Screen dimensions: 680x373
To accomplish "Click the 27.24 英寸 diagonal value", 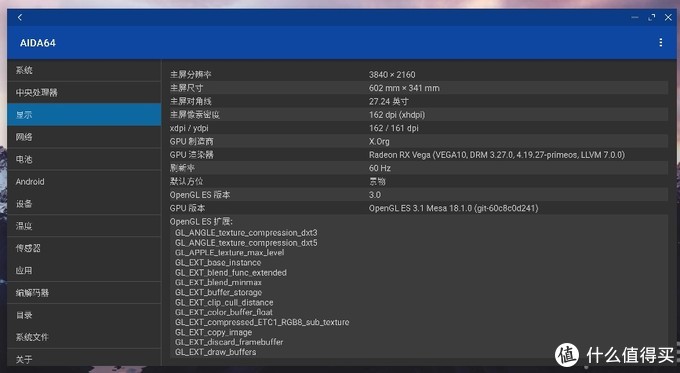I will [x=389, y=101].
